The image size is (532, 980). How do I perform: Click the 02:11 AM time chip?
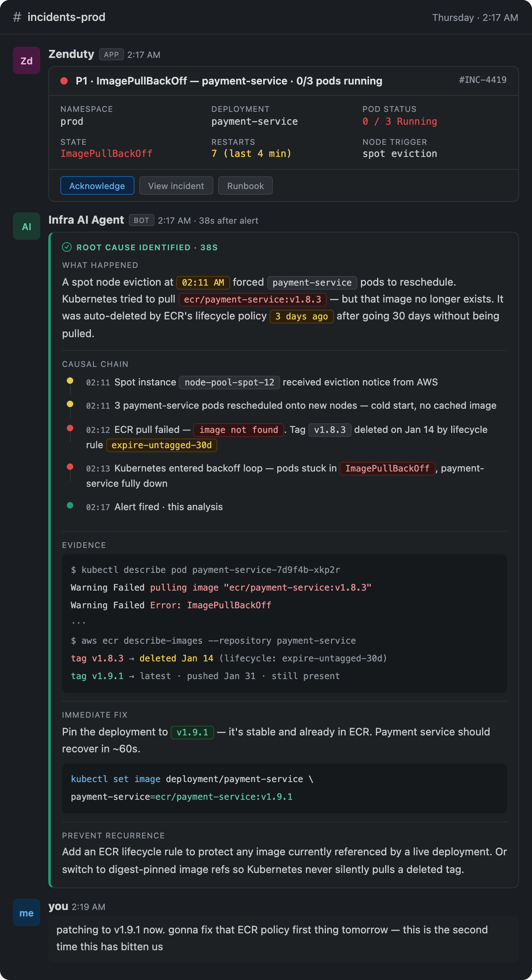pyautogui.click(x=203, y=282)
